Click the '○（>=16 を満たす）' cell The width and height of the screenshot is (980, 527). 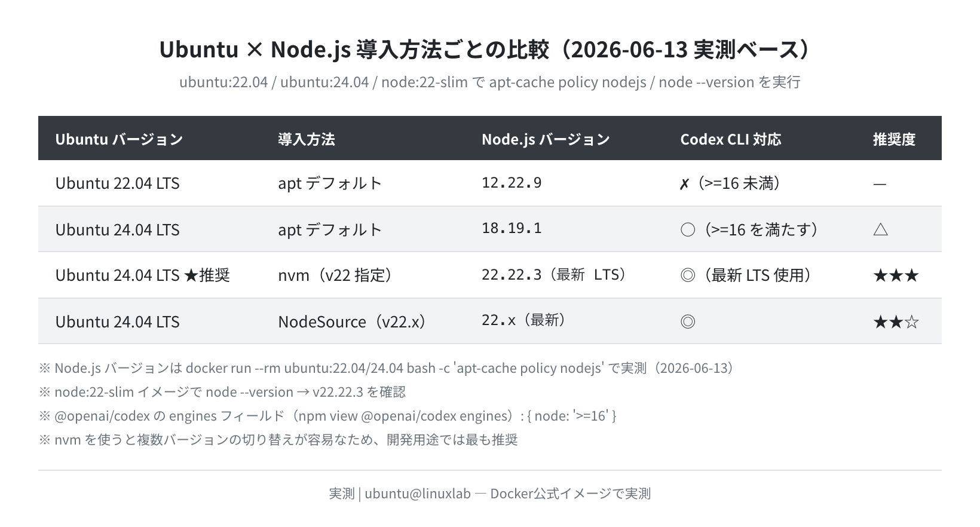click(x=749, y=229)
